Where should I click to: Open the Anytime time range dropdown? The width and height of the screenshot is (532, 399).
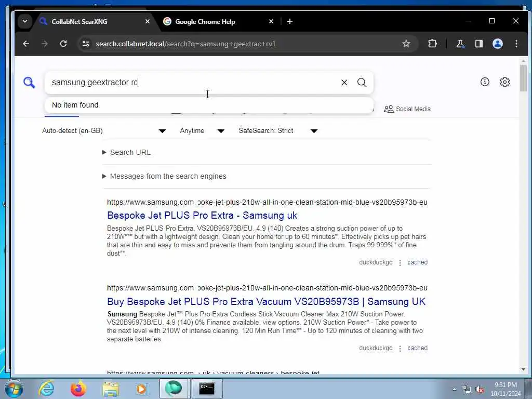202,130
